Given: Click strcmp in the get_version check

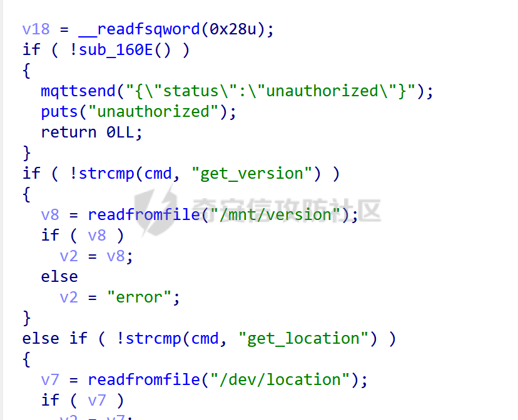Looking at the screenshot, I should click(106, 174).
